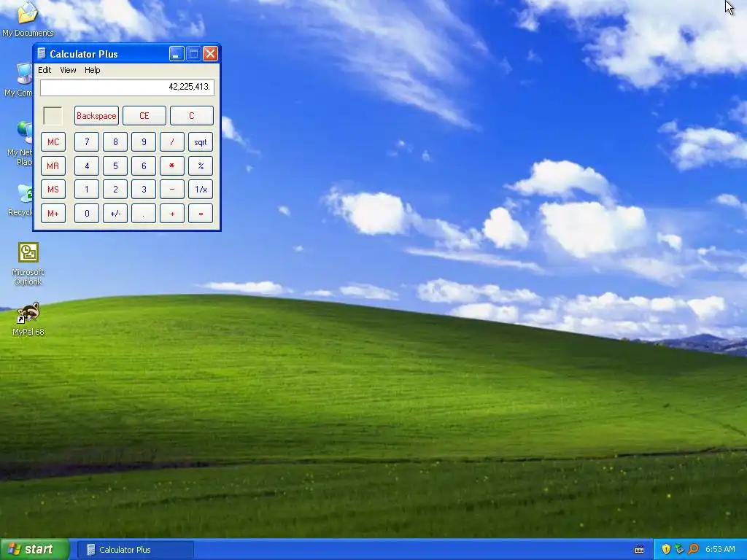
Task: Click the percent (%) button
Action: tap(201, 166)
